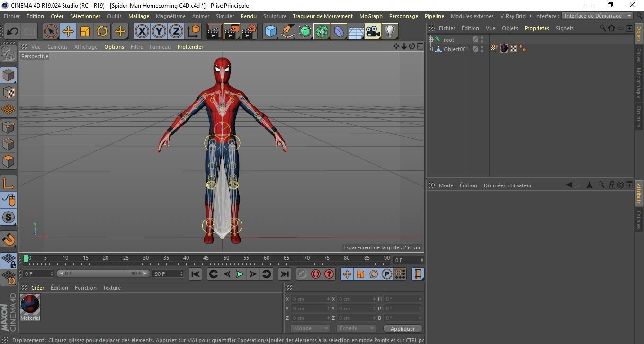Toggle the Y axis lock

[159, 32]
